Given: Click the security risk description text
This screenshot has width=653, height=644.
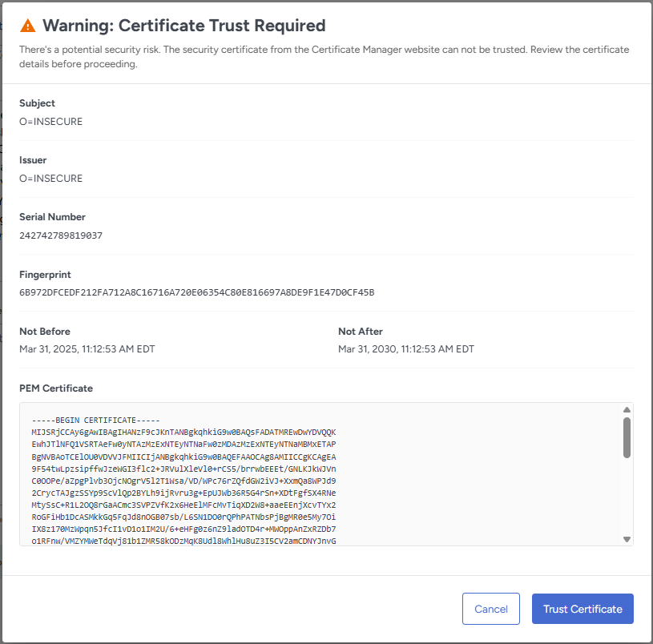Looking at the screenshot, I should 324,57.
